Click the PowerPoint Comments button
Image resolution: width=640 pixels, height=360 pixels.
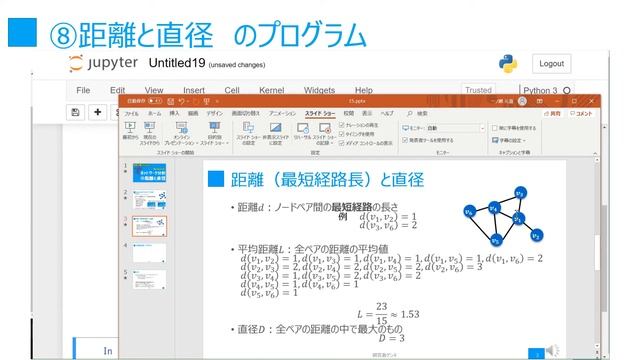[x=581, y=113]
